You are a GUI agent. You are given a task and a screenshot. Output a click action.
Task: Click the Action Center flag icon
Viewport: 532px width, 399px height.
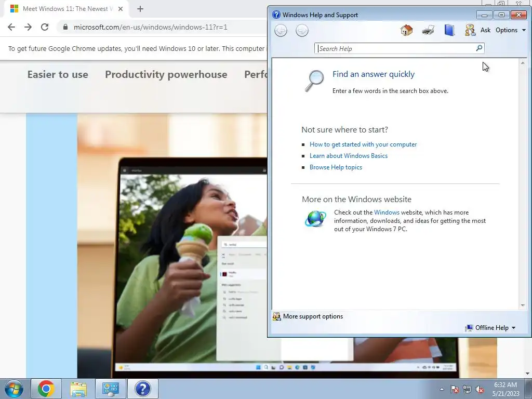(455, 389)
